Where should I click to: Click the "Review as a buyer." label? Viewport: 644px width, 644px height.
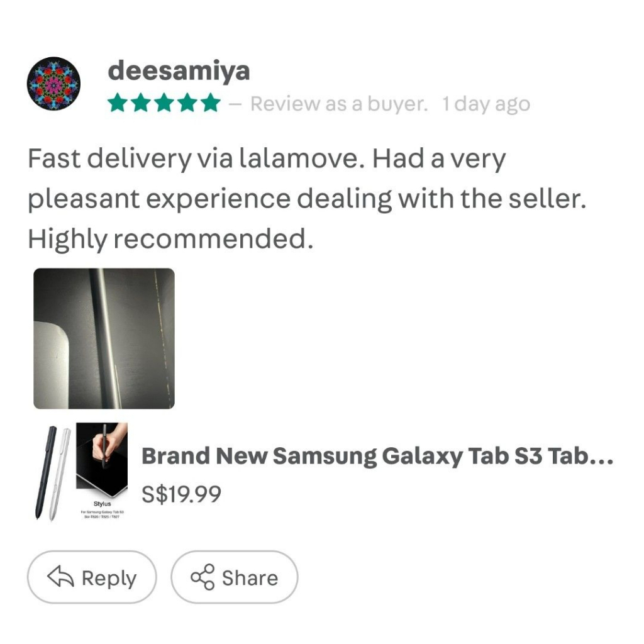[338, 104]
